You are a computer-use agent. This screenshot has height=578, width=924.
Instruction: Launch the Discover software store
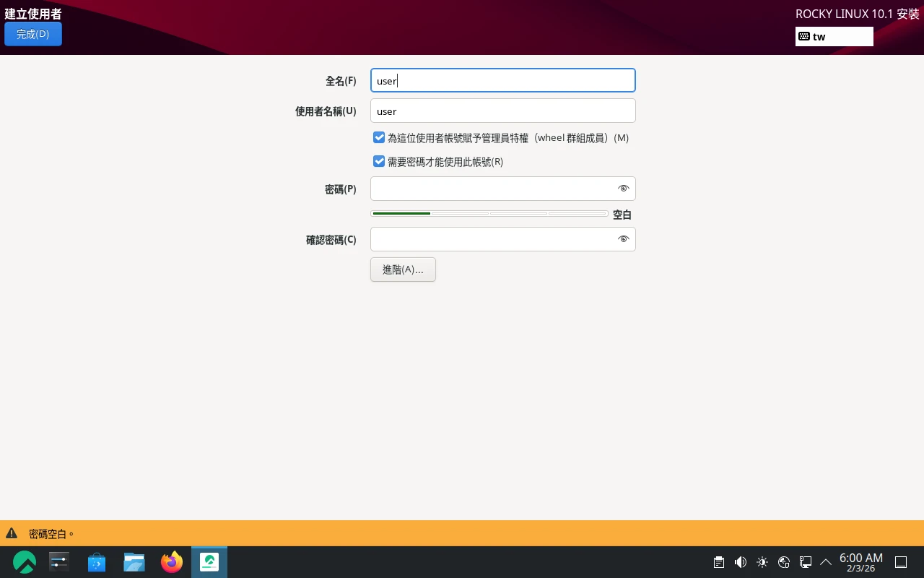tap(97, 562)
